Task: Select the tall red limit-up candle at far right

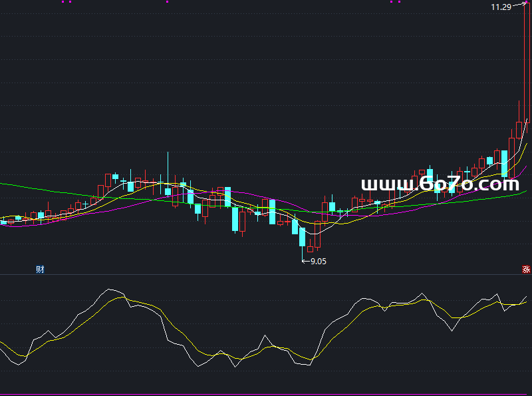Action: click(x=526, y=63)
